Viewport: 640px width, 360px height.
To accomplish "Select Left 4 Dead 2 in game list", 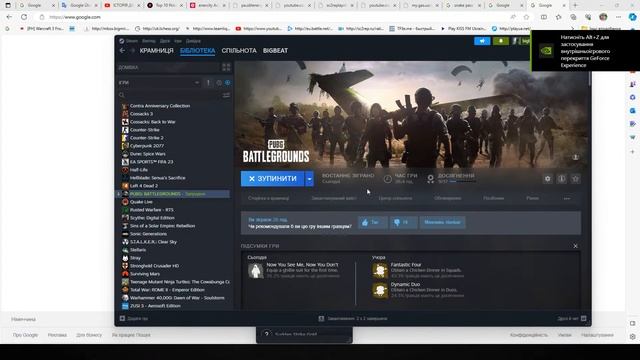I will [144, 186].
